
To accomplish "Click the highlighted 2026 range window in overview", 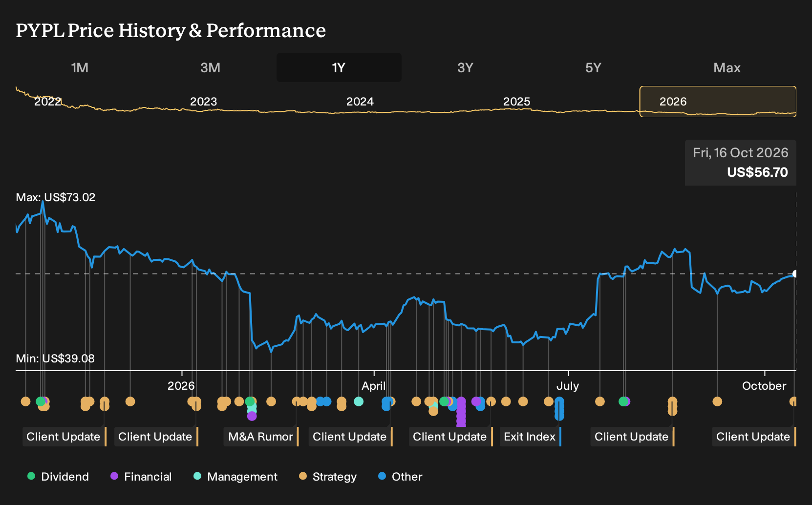I will coord(718,102).
